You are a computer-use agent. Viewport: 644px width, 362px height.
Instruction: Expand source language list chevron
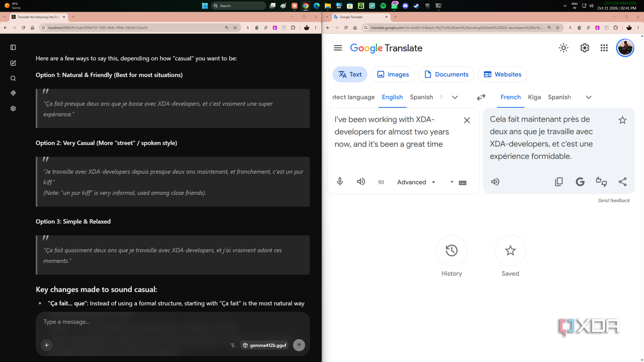[455, 98]
